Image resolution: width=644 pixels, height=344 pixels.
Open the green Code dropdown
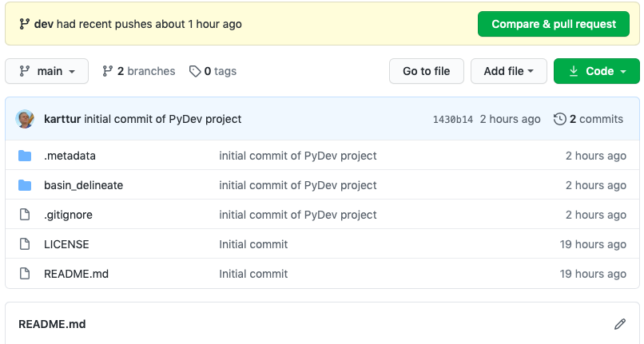click(596, 71)
